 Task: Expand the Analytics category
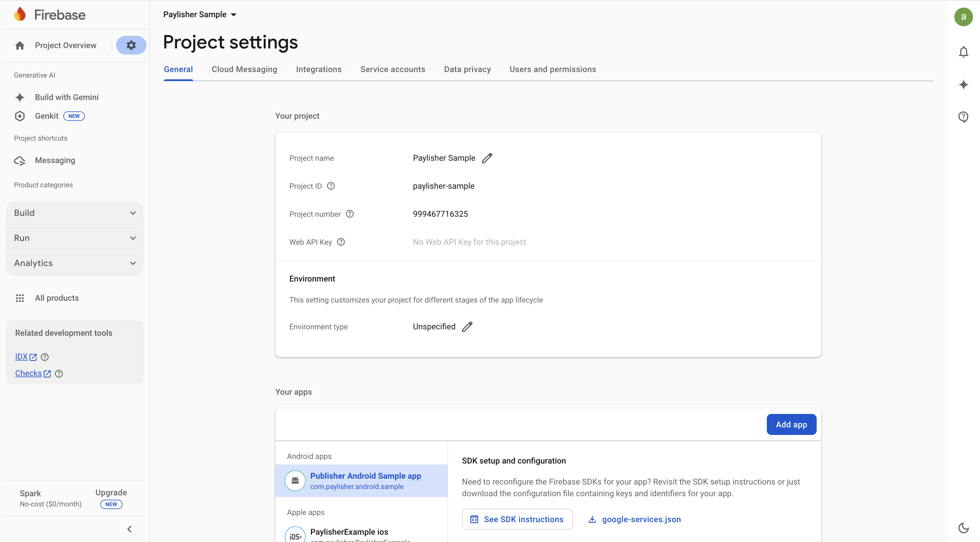pyautogui.click(x=75, y=263)
